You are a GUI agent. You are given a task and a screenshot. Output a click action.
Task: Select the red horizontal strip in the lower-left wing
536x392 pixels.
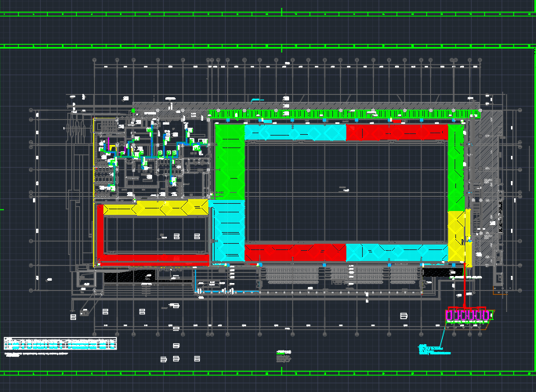pos(153,259)
